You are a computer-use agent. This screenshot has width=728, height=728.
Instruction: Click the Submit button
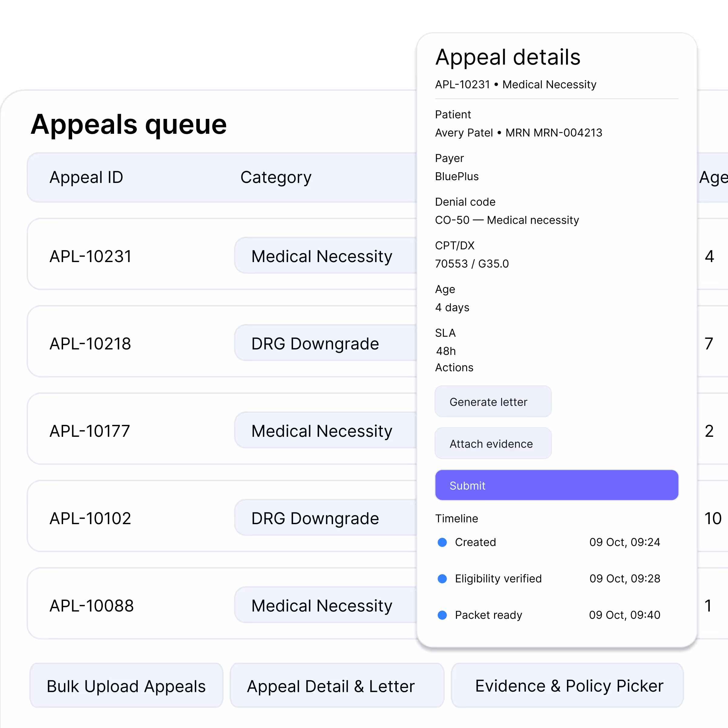pos(556,485)
